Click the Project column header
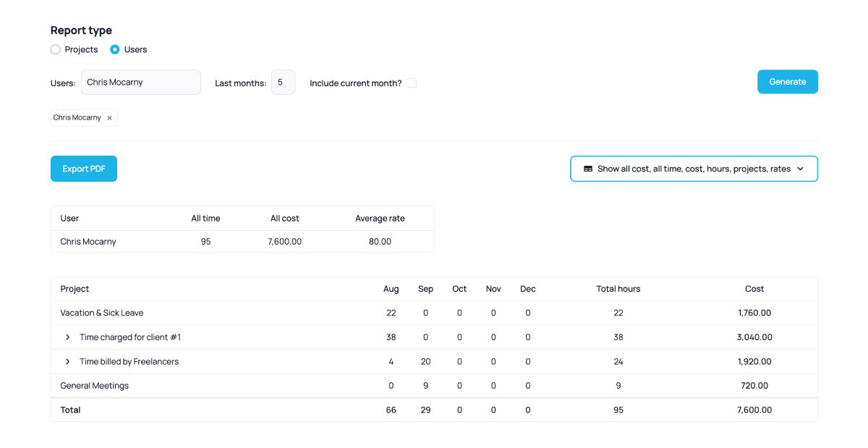 (75, 289)
